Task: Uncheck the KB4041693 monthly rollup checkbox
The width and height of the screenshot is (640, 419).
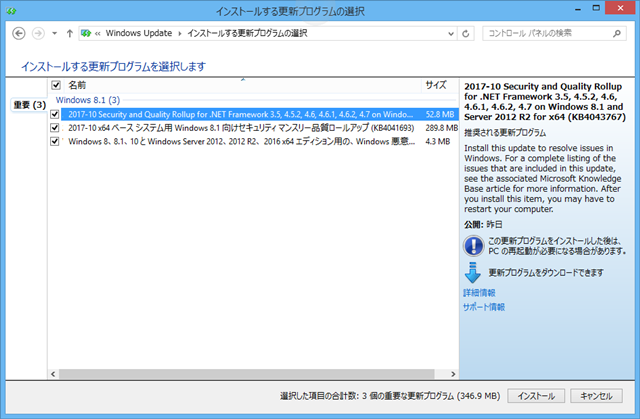Action: click(x=55, y=128)
